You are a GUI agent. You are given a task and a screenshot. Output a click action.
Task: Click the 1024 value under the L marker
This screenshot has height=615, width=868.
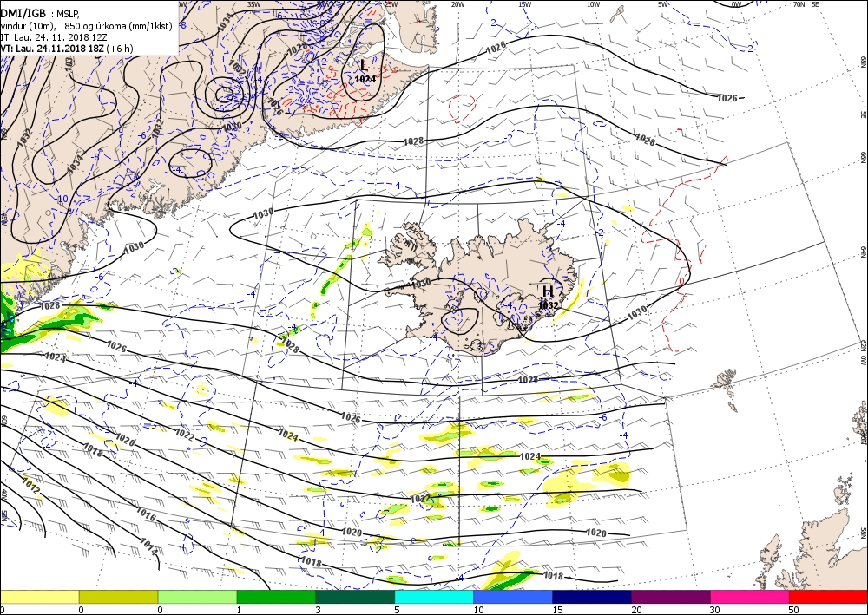[365, 79]
